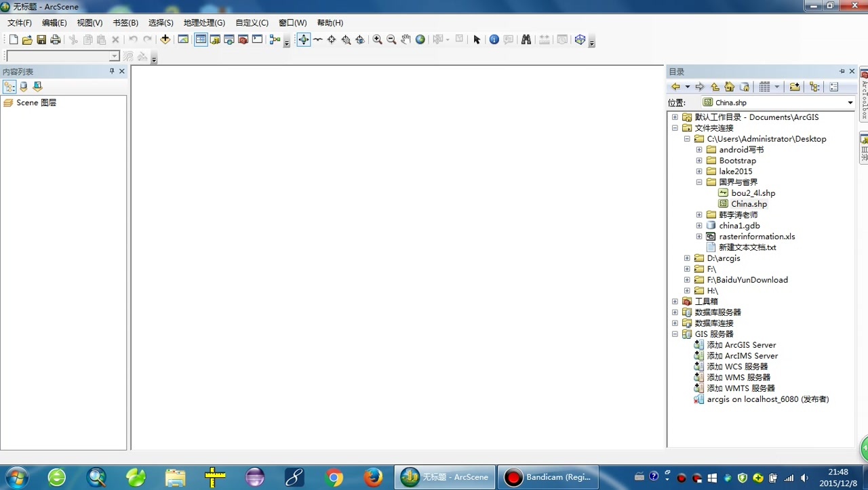
Task: Click 添加 WMS 服务器 entry
Action: tap(738, 377)
